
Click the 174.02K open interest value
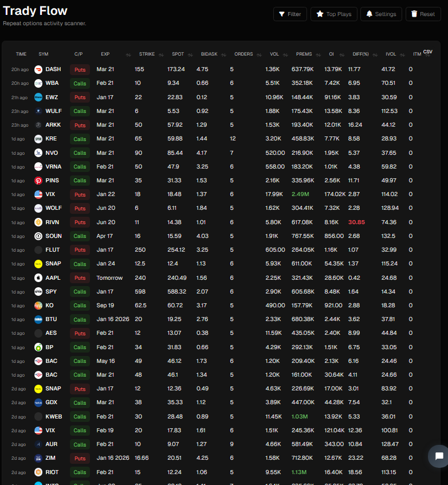(x=335, y=194)
